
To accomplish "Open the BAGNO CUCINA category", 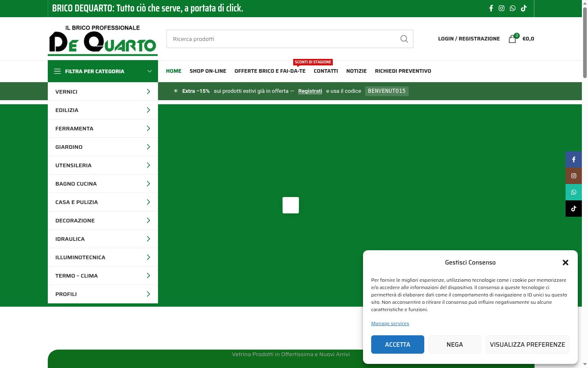I will (x=103, y=184).
